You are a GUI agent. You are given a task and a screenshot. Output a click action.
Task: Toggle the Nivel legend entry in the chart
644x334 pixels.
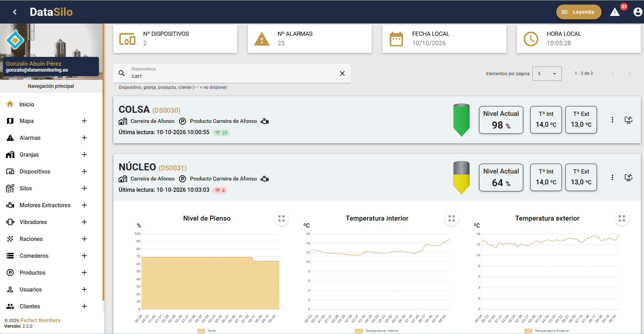207,331
